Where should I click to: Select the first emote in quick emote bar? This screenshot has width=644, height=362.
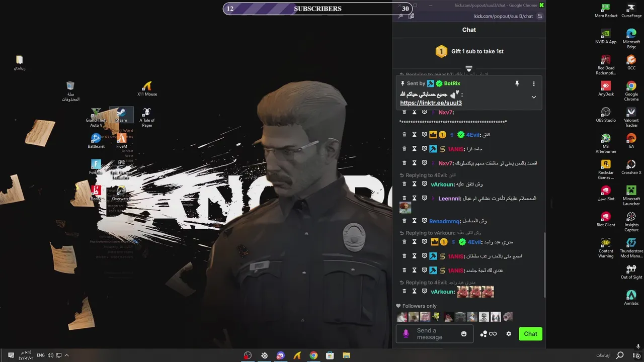pos(402,317)
